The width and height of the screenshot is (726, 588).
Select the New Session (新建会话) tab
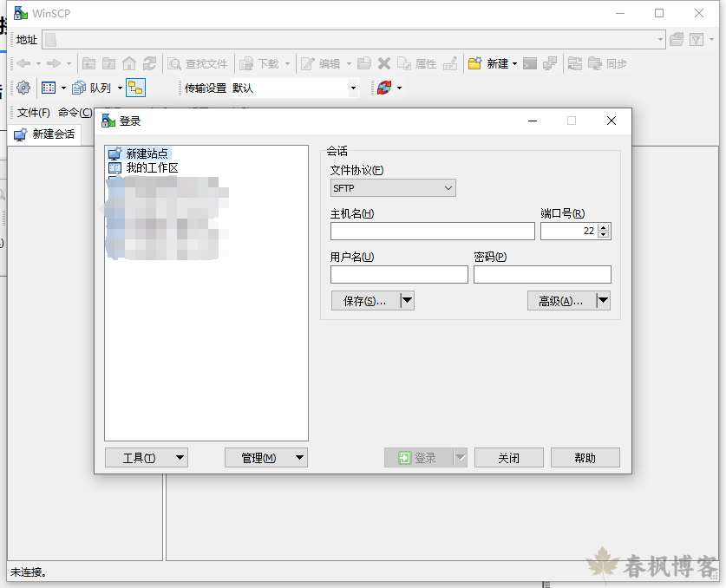[44, 134]
